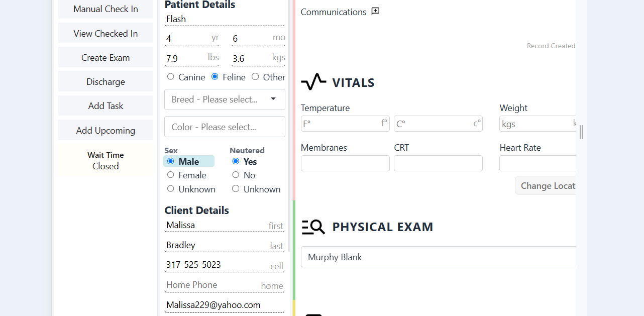Screen dimensions: 644x316
Task: Click the panel resize handle at right edge
Action: point(581,132)
